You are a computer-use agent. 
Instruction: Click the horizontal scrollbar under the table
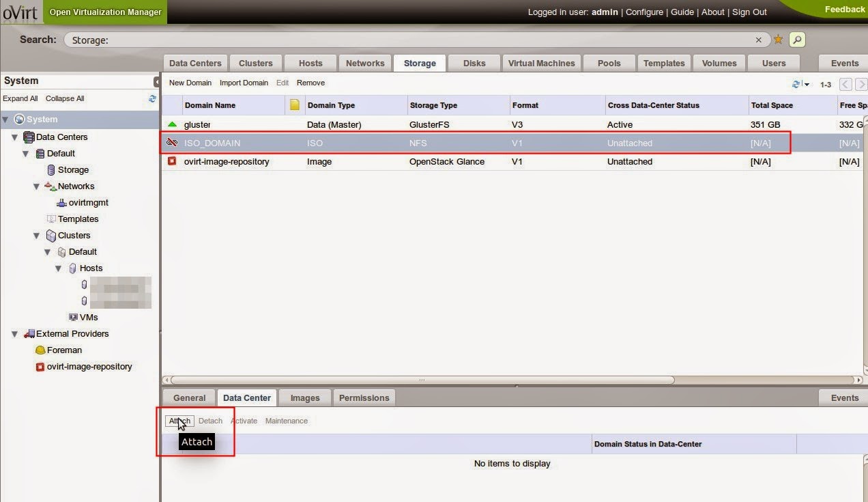click(422, 380)
